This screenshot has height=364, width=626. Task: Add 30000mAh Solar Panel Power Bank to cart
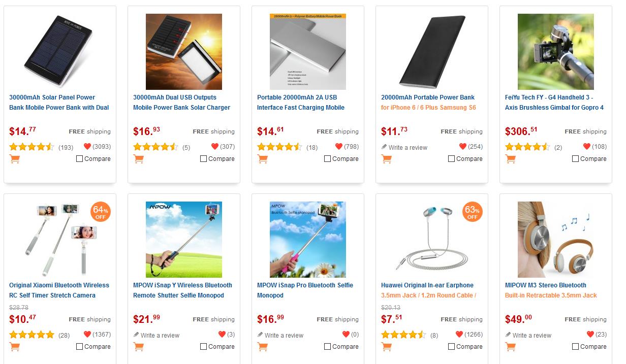click(14, 159)
